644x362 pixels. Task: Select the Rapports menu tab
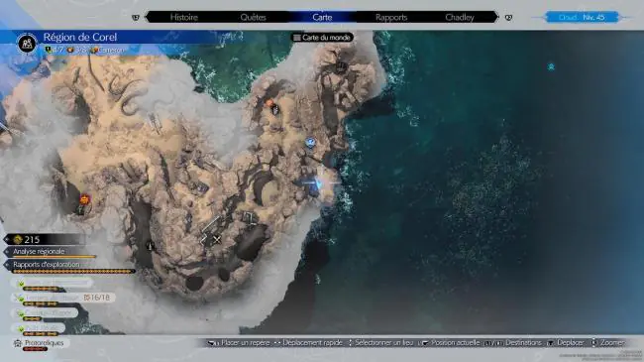click(391, 17)
